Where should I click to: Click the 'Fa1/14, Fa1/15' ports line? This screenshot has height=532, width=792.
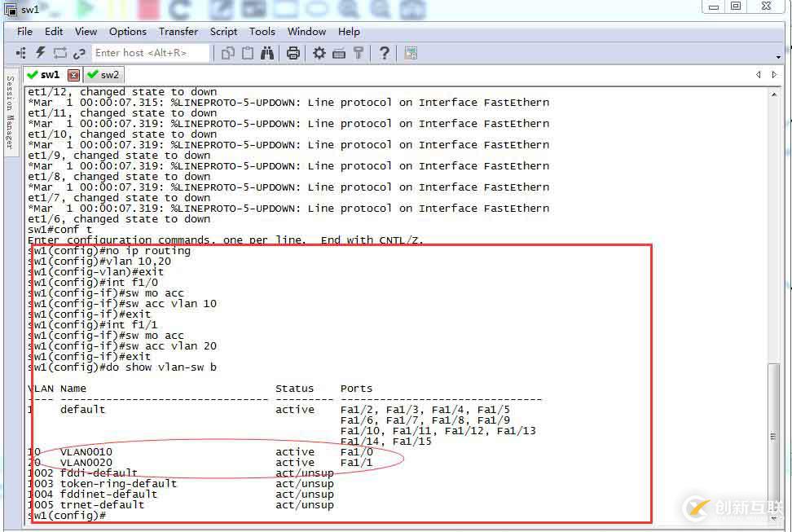386,442
